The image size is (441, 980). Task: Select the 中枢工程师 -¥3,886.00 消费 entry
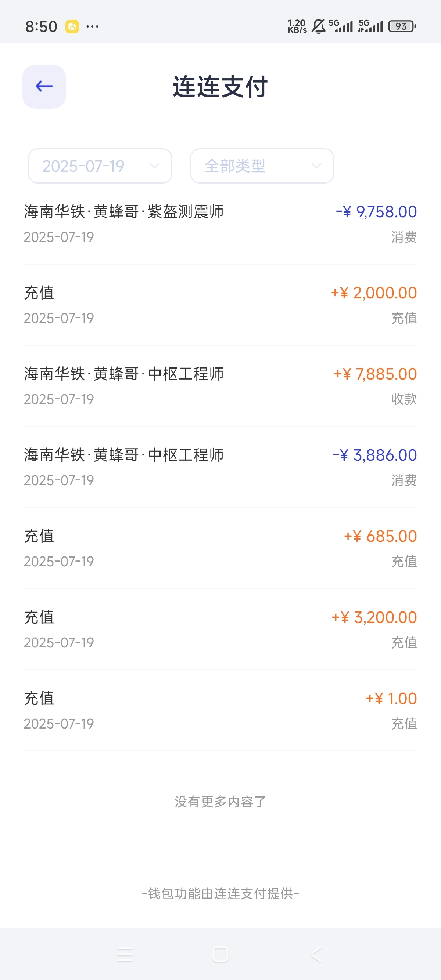coord(220,467)
